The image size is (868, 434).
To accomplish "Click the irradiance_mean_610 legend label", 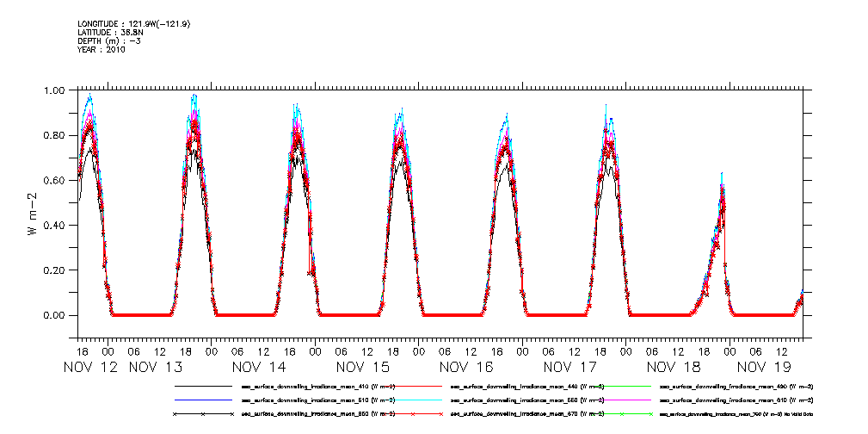I will (736, 400).
